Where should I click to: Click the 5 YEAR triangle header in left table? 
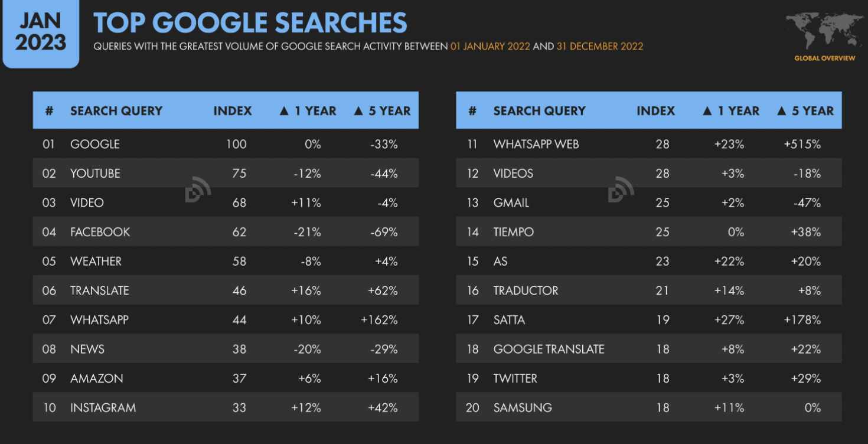pyautogui.click(x=381, y=110)
